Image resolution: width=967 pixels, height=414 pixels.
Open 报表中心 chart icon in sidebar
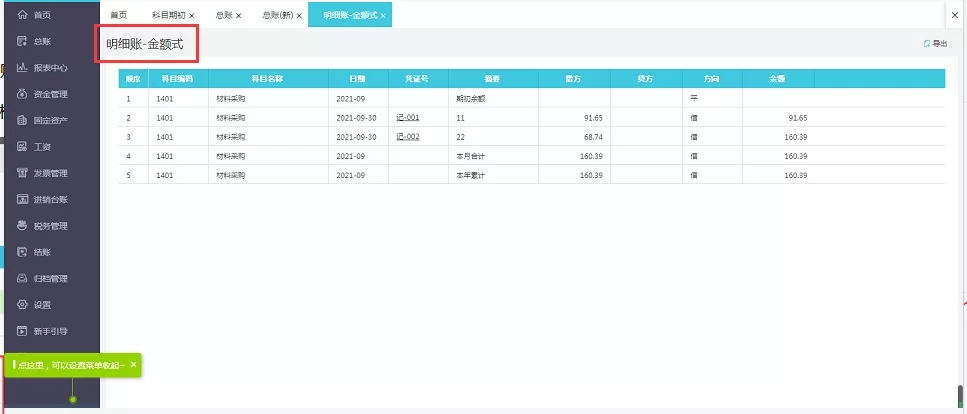point(23,68)
